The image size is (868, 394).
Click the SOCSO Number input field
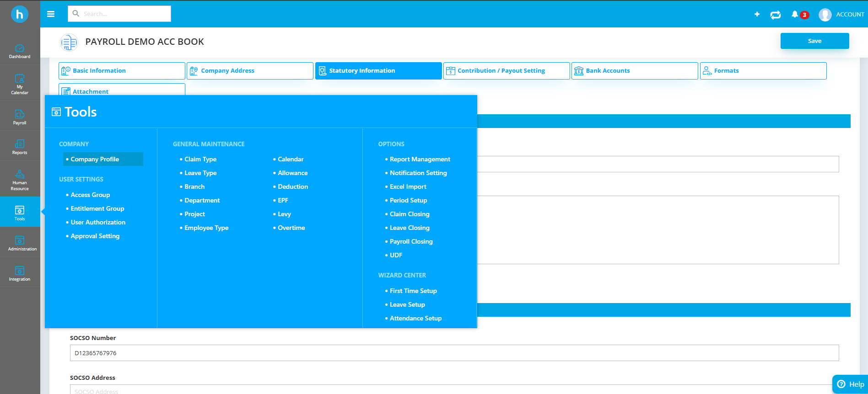point(454,353)
